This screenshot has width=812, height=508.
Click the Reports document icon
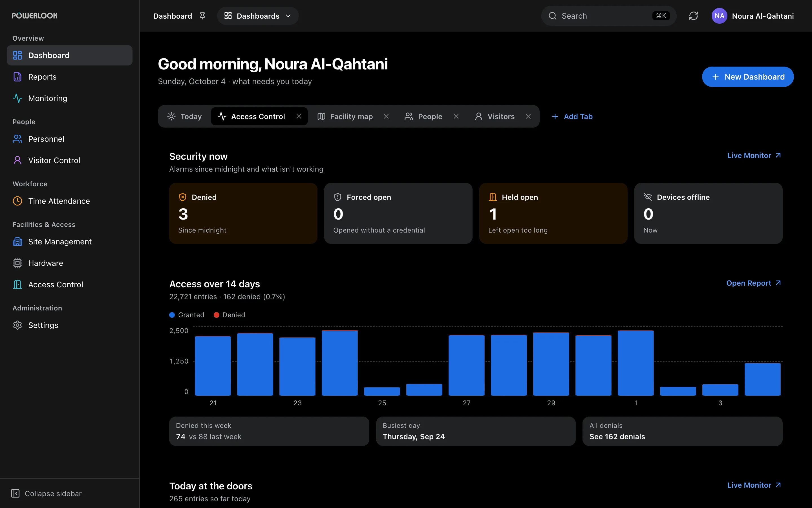[x=17, y=77]
